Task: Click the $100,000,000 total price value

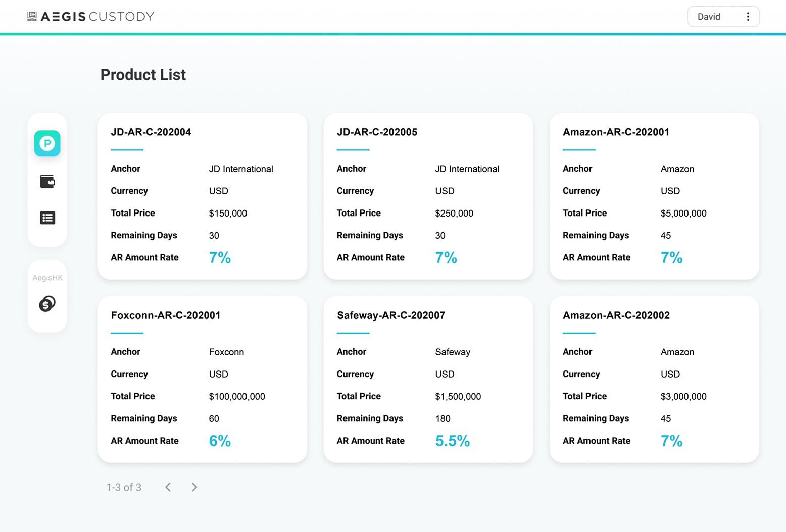Action: [x=237, y=397]
